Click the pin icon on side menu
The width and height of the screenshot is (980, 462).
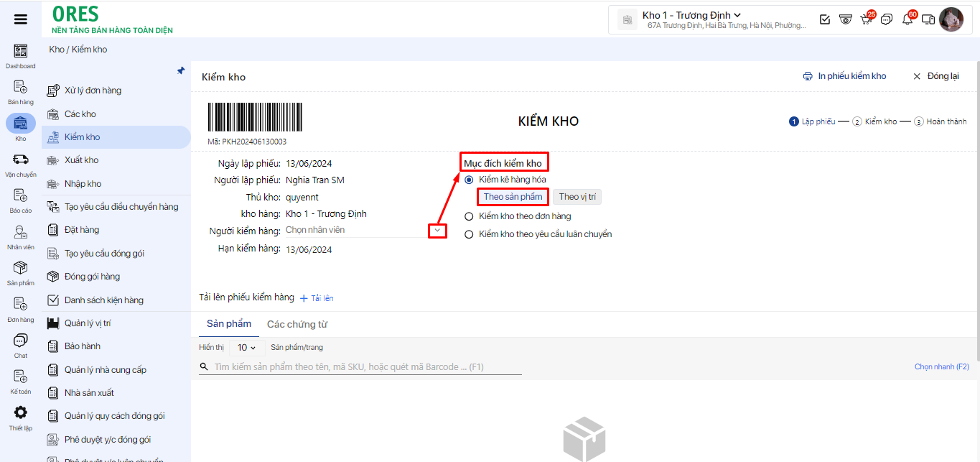[x=181, y=71]
